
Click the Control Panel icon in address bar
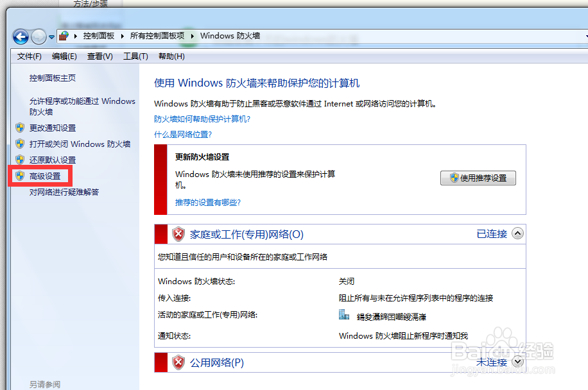point(64,36)
